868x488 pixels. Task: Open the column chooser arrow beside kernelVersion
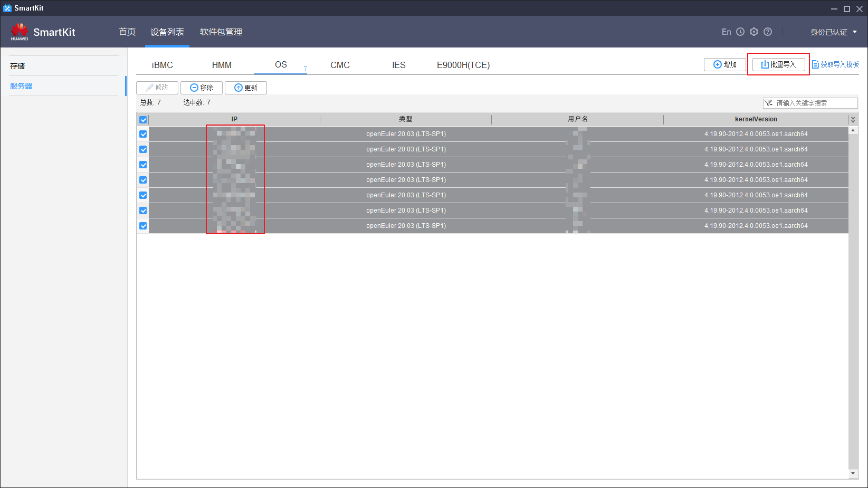[x=853, y=120]
